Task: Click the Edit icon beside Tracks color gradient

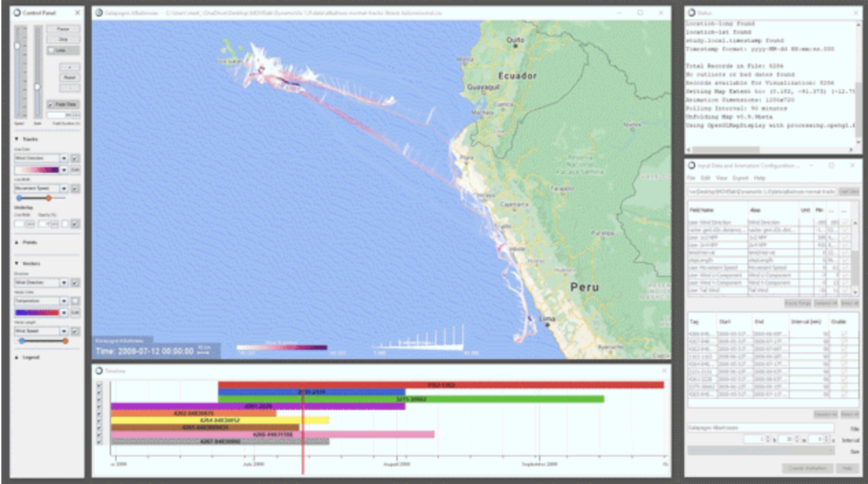Action: tap(75, 169)
